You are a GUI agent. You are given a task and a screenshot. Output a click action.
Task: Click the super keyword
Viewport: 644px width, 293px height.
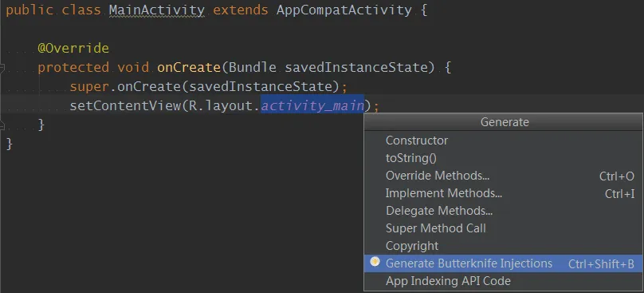(x=89, y=87)
